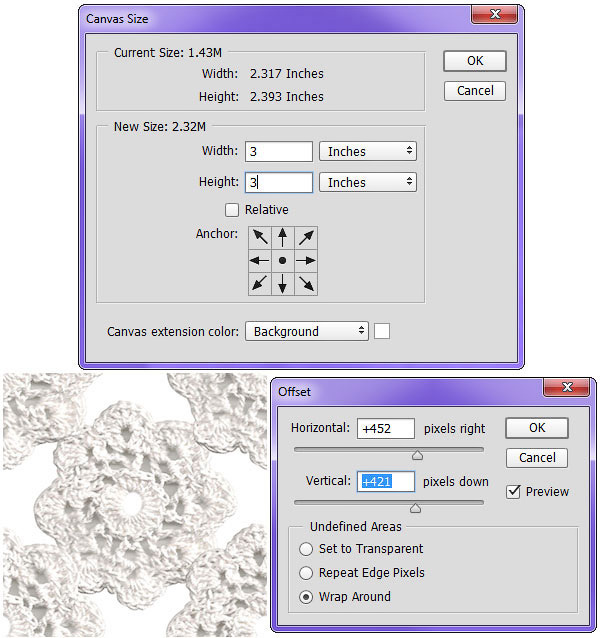Select Wrap Around option

point(306,597)
